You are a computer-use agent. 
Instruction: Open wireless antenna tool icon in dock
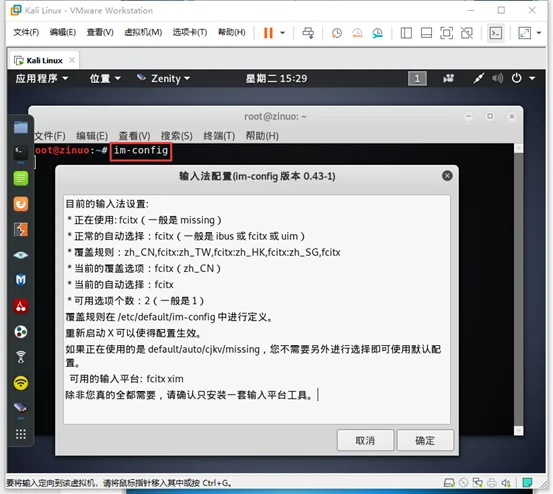click(21, 357)
